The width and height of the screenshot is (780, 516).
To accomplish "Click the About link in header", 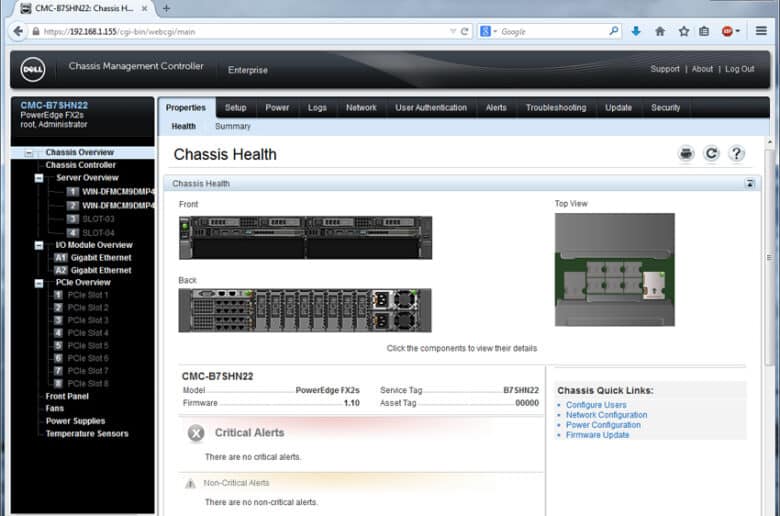I will [x=702, y=69].
